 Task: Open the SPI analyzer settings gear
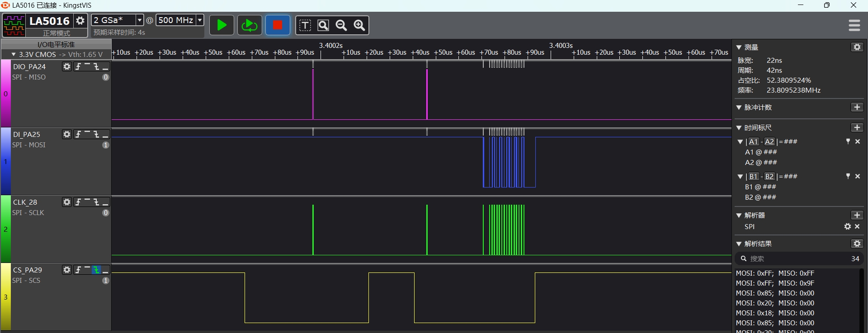click(x=848, y=227)
